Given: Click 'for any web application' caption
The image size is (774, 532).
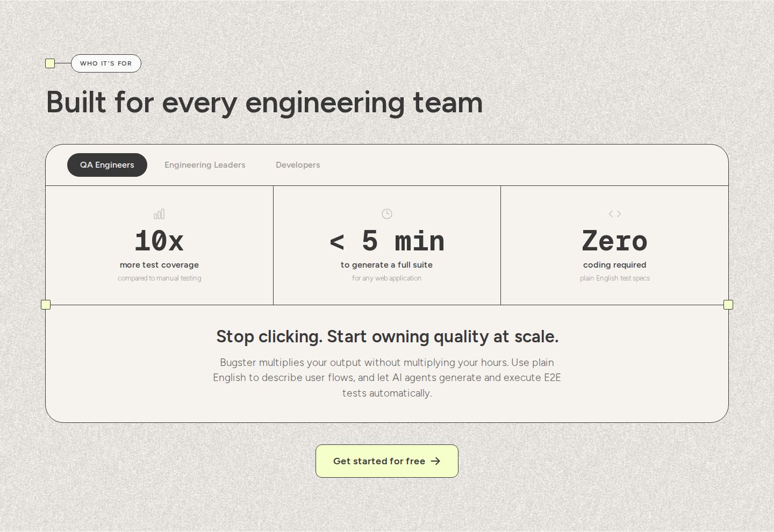Looking at the screenshot, I should [x=386, y=278].
